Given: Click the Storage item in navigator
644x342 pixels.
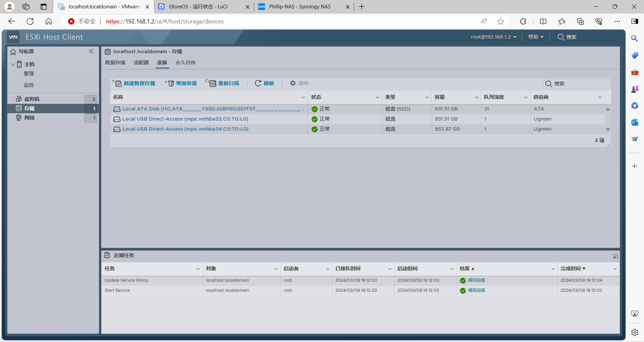Looking at the screenshot, I should tap(30, 109).
